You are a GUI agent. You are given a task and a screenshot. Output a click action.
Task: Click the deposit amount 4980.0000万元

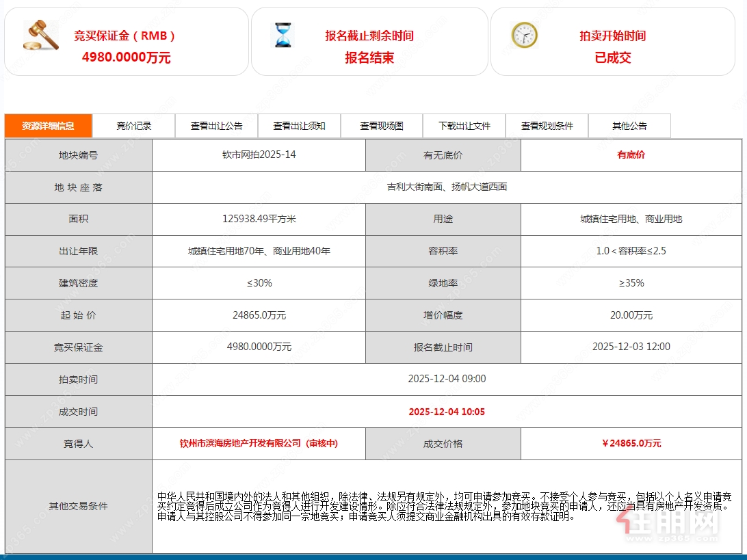[260, 347]
